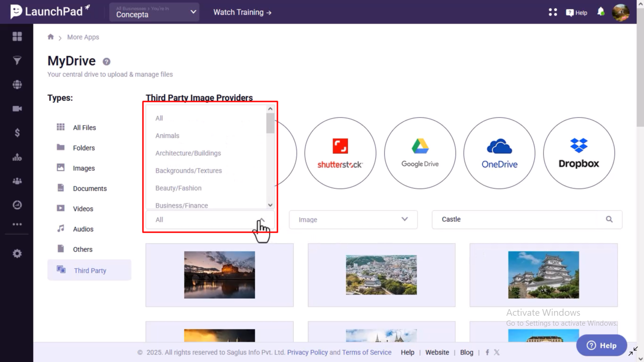644x362 pixels.
Task: Choose OneDrive provider
Action: (x=499, y=153)
